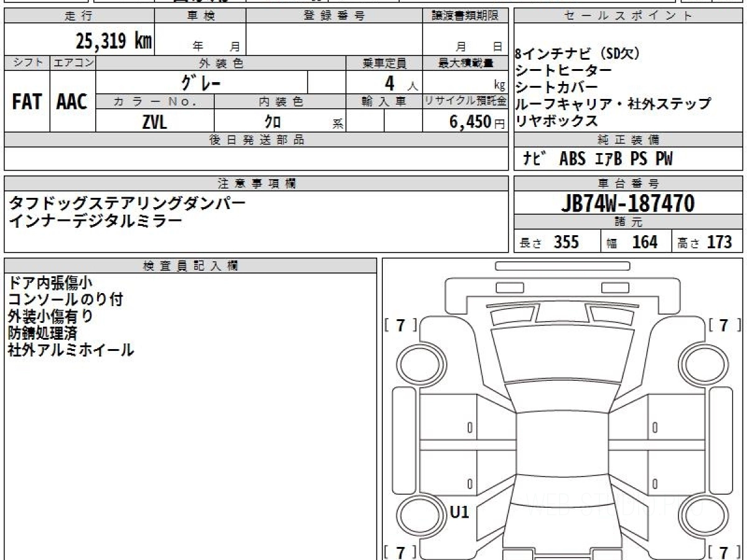Screen dimensions: 747x560
Task: Click chassis number JB74W-187470
Action: (628, 203)
